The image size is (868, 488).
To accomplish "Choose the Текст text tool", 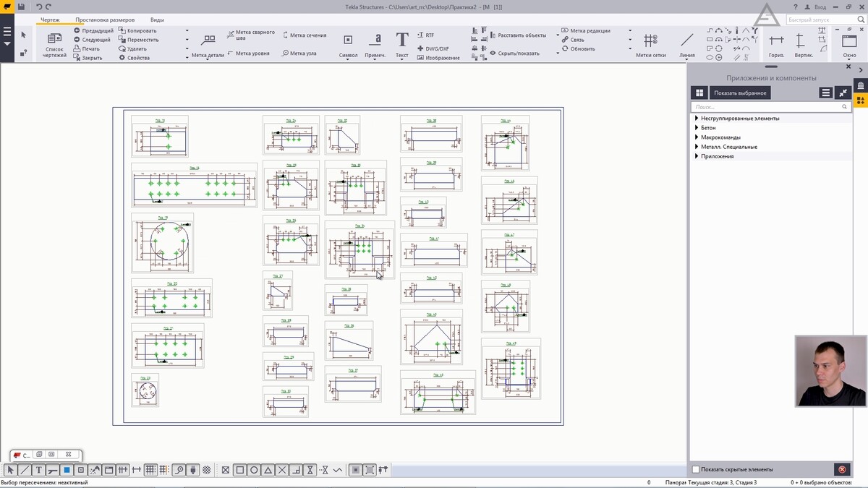I will click(x=401, y=40).
